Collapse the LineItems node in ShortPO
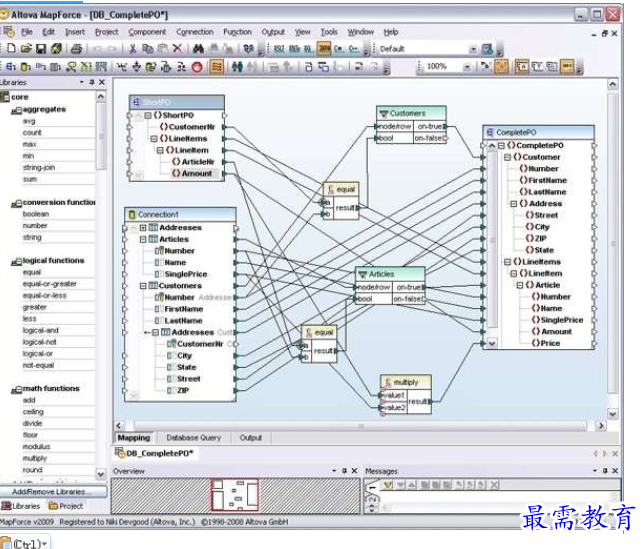This screenshot has height=549, width=644. coord(154,139)
